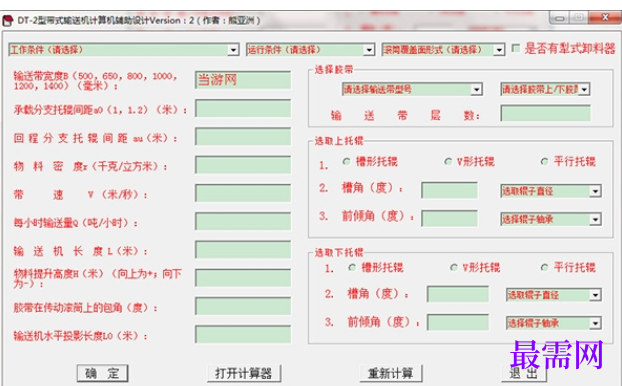Open the 请选择胶带上/下胶 dropdown
The height and width of the screenshot is (386, 622).
coord(545,89)
